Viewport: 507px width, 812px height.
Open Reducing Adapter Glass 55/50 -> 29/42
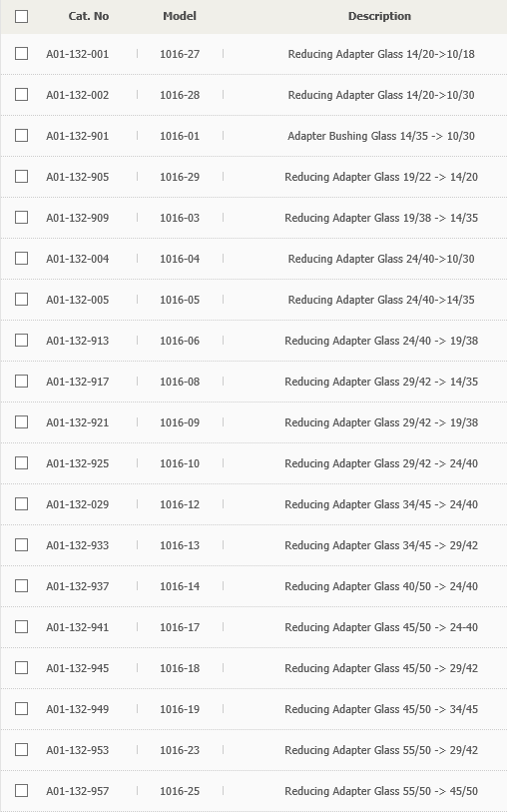(x=381, y=750)
